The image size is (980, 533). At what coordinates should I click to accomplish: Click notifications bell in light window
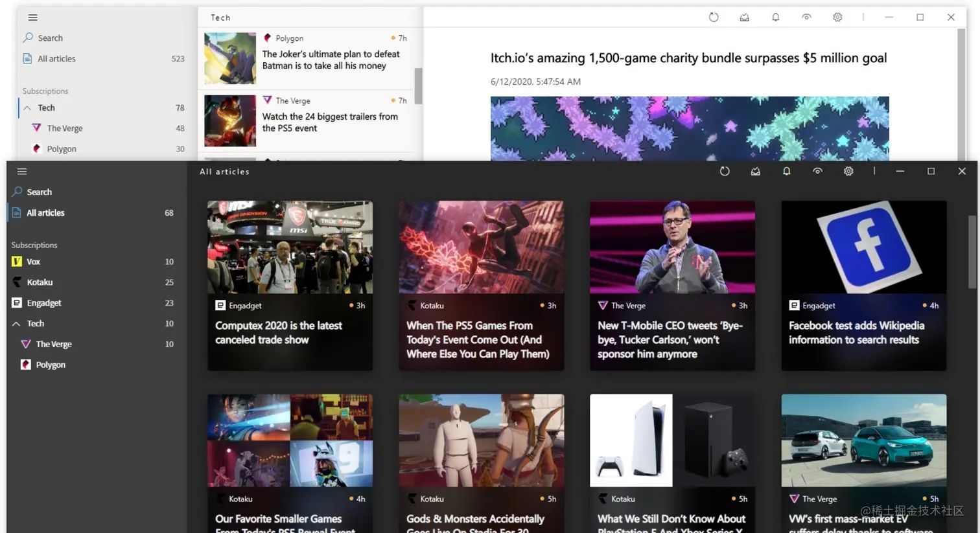pos(775,17)
